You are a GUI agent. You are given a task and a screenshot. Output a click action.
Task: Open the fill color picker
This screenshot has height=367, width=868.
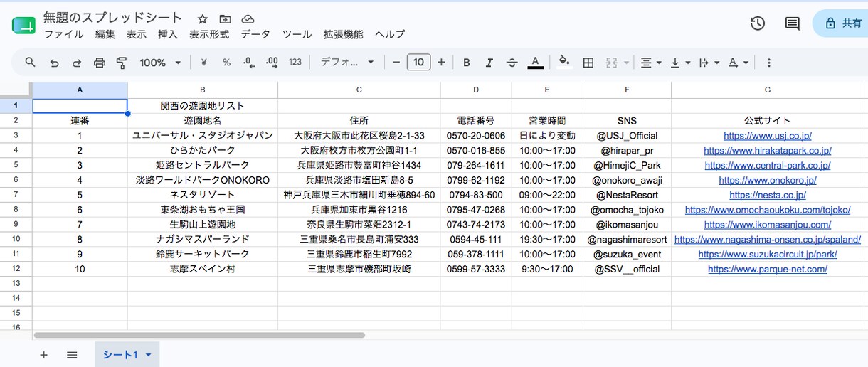564,62
